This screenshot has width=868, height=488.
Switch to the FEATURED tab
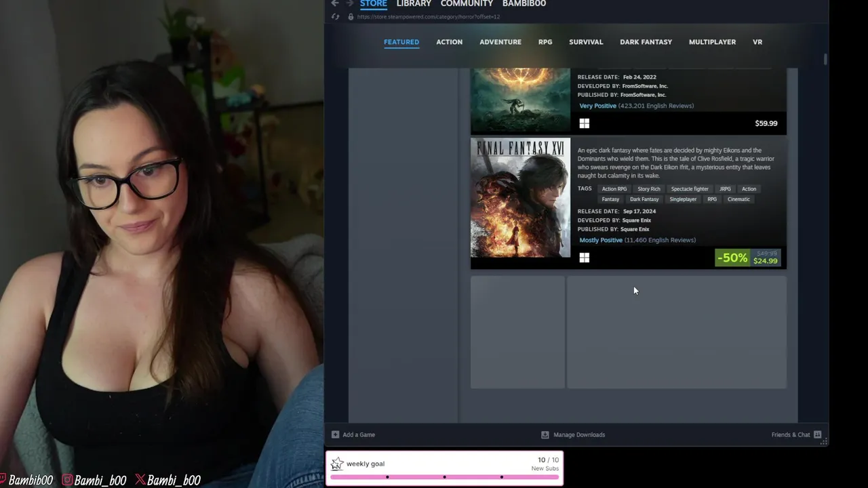(401, 42)
